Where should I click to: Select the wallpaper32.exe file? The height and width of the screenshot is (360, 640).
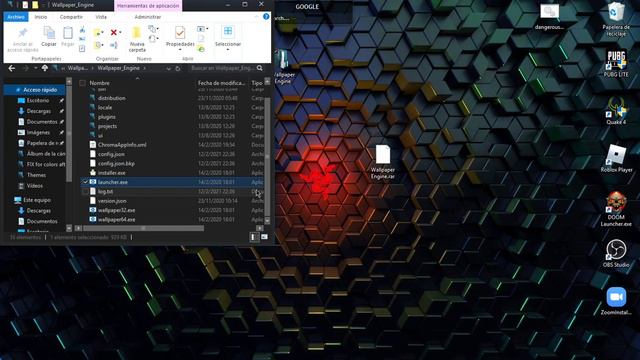pos(116,210)
